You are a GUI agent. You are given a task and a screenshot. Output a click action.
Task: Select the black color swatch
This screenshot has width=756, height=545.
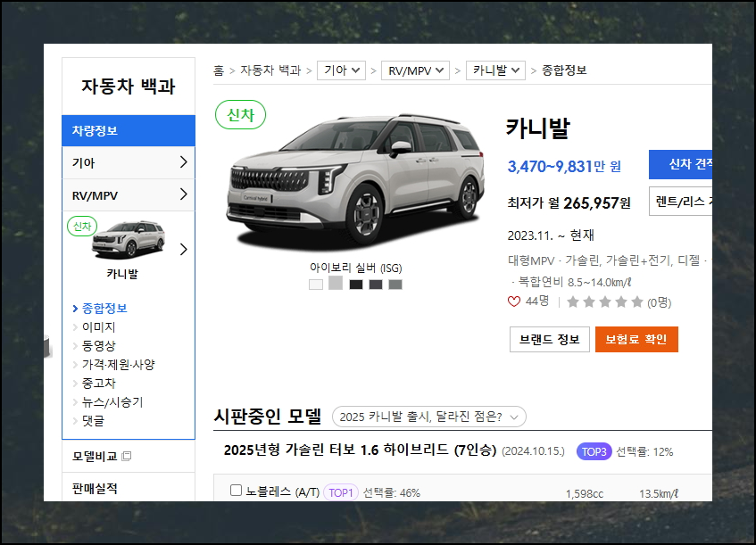pyautogui.click(x=356, y=285)
